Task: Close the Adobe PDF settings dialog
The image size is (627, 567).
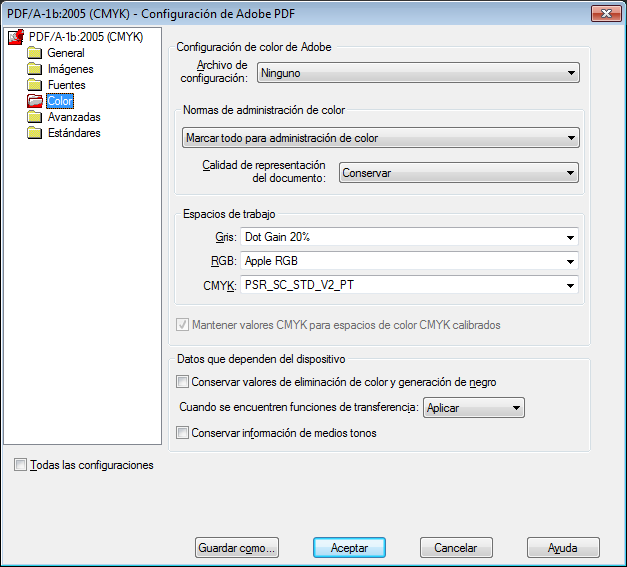Action: pos(603,13)
